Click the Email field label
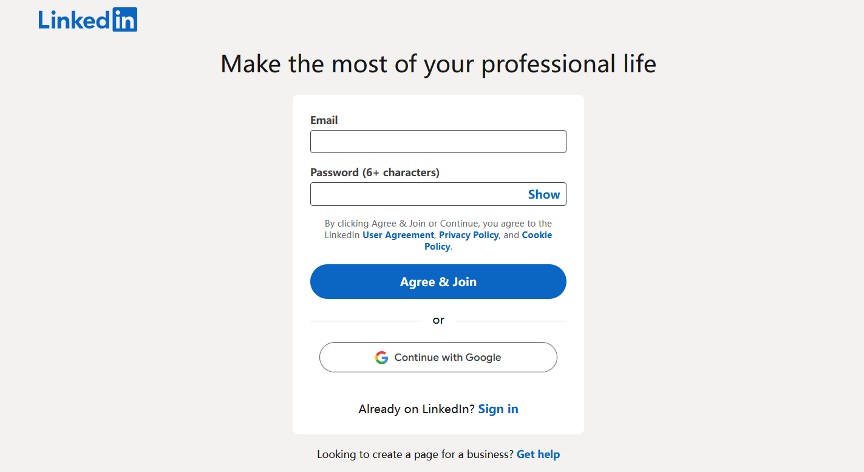This screenshot has width=864, height=472. 324,120
